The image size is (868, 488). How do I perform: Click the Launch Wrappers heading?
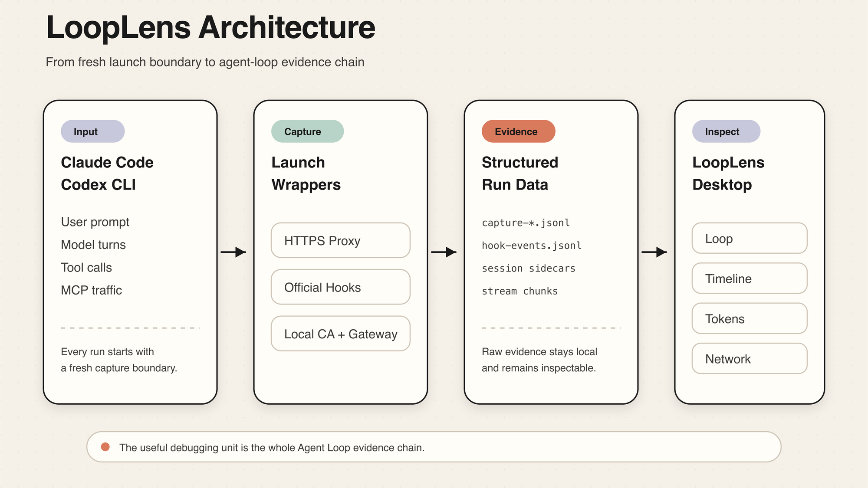(306, 174)
